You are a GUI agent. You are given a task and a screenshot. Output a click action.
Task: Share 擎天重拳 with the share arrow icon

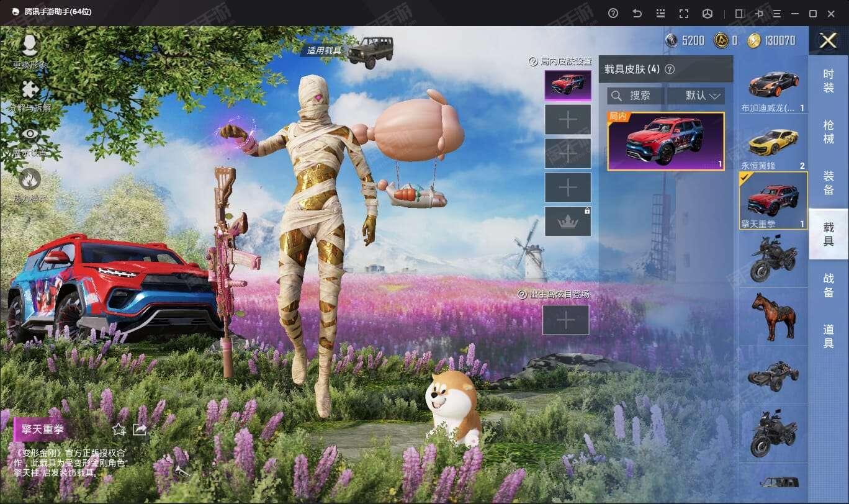[140, 429]
